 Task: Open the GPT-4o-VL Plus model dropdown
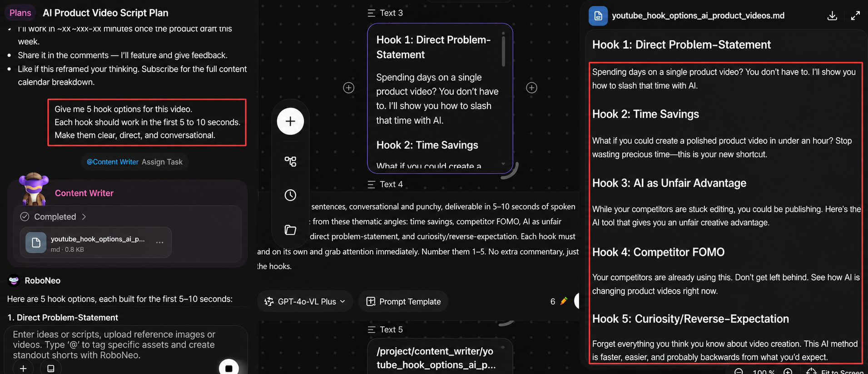click(305, 301)
